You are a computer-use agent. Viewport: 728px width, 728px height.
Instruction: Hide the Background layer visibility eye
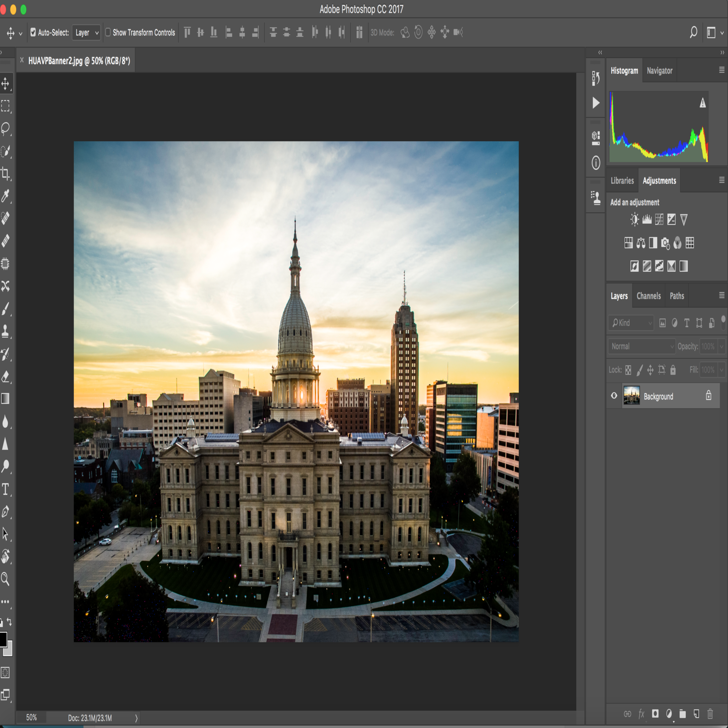pos(614,396)
